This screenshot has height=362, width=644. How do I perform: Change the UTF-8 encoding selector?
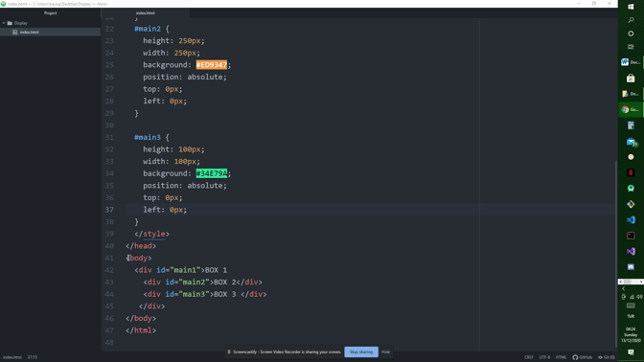pos(544,357)
